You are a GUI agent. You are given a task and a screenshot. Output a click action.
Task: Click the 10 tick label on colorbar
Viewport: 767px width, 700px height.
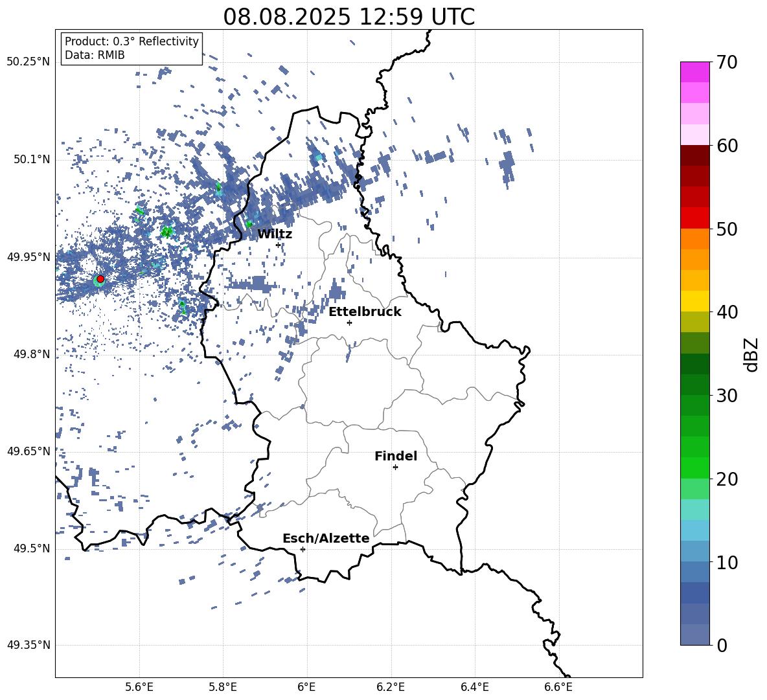pyautogui.click(x=727, y=562)
